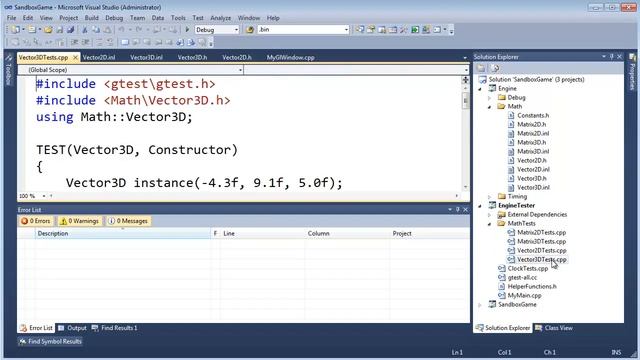
Task: Click the Increase Indent icon in second toolbar
Action: pyautogui.click(x=86, y=42)
